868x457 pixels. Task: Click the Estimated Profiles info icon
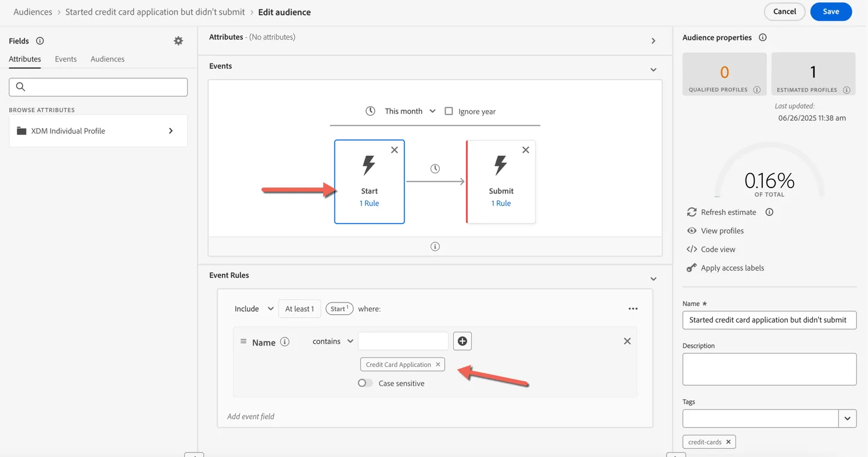click(x=847, y=90)
